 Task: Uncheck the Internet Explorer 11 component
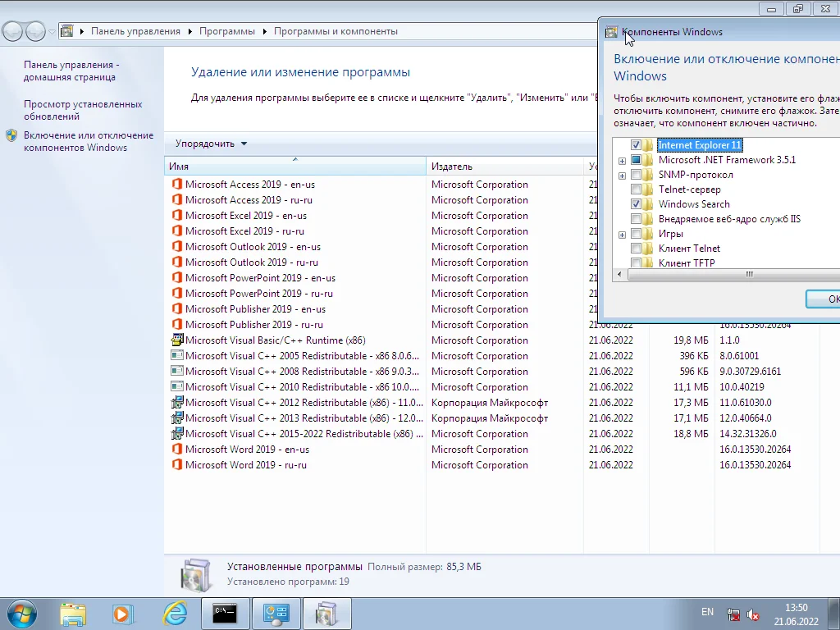click(x=636, y=145)
